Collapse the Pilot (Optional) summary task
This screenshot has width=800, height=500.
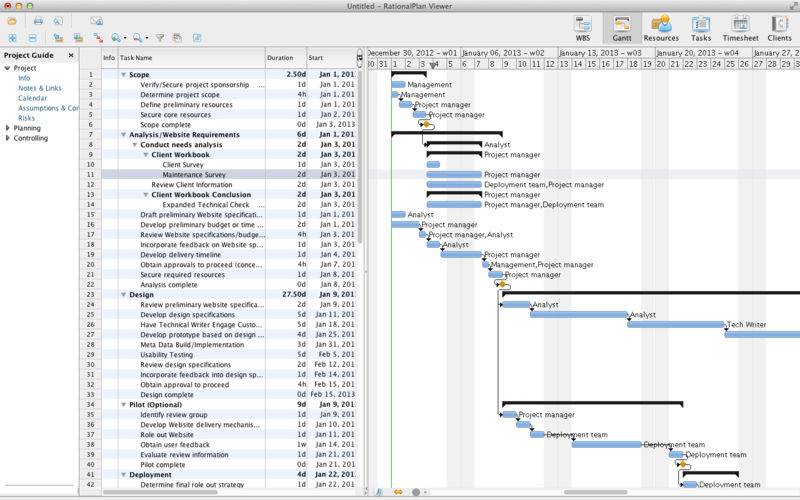click(x=123, y=405)
